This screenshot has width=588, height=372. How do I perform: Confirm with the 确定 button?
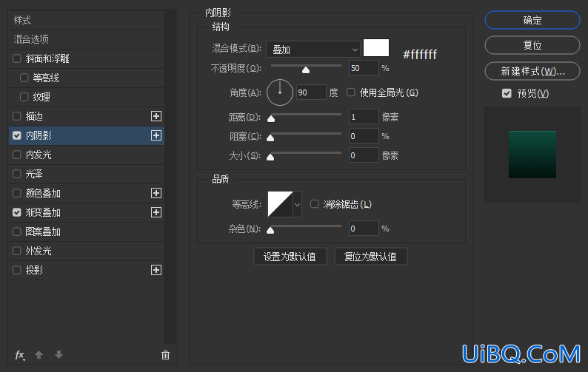[532, 20]
